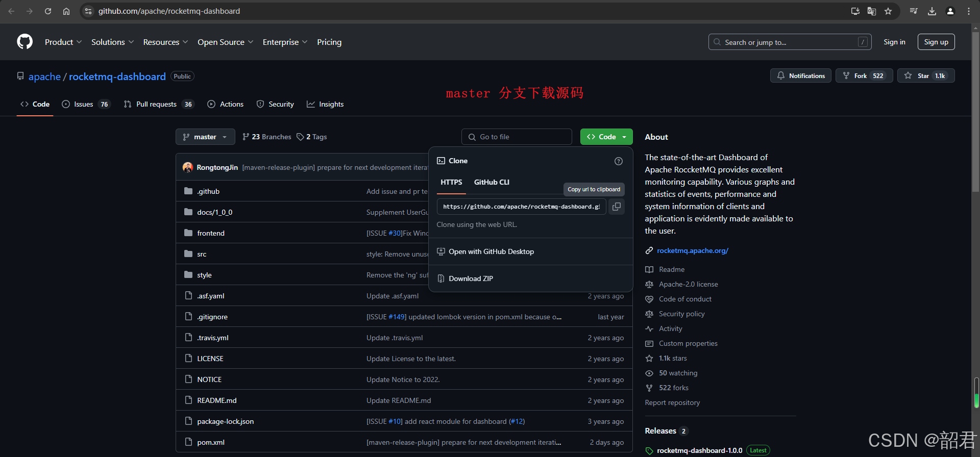Open rocketmq-dashboard repository link

click(x=117, y=77)
